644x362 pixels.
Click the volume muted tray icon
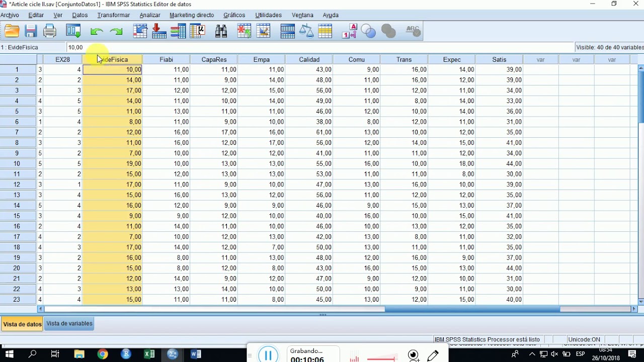(554, 354)
